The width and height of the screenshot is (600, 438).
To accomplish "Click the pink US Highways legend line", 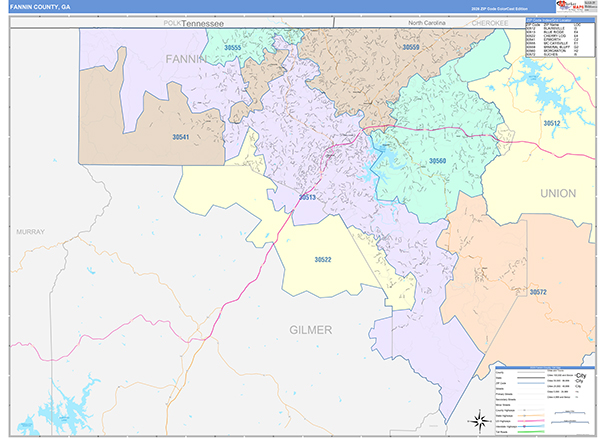I will [531, 421].
